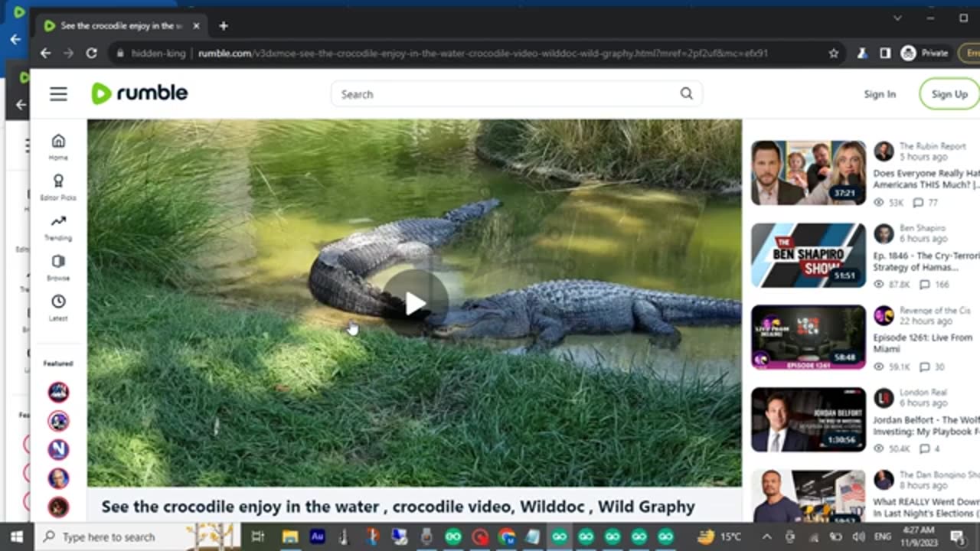View site information icon in address bar

point(119,53)
